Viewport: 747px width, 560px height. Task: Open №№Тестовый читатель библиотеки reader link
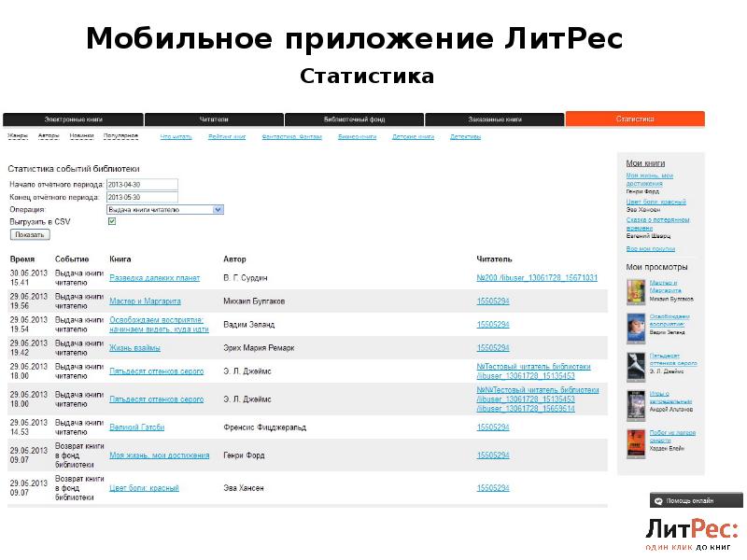coord(538,399)
